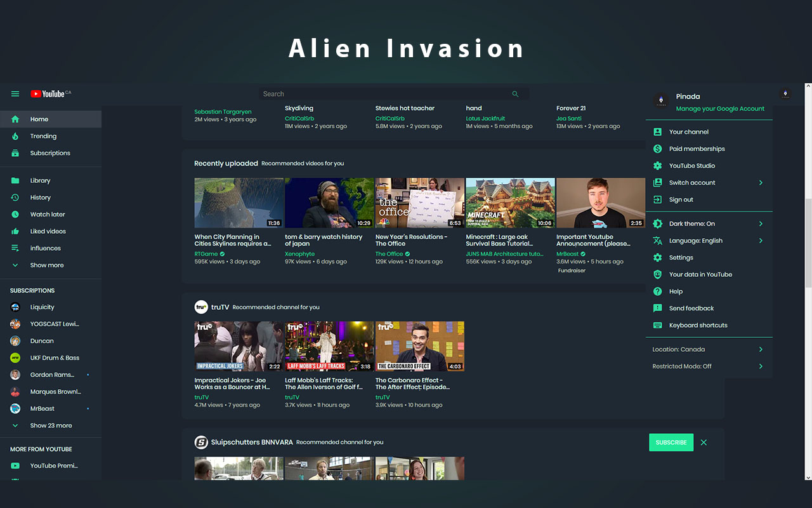Viewport: 812px width, 508px height.
Task: Open the Xenophyte channel link
Action: tap(299, 254)
